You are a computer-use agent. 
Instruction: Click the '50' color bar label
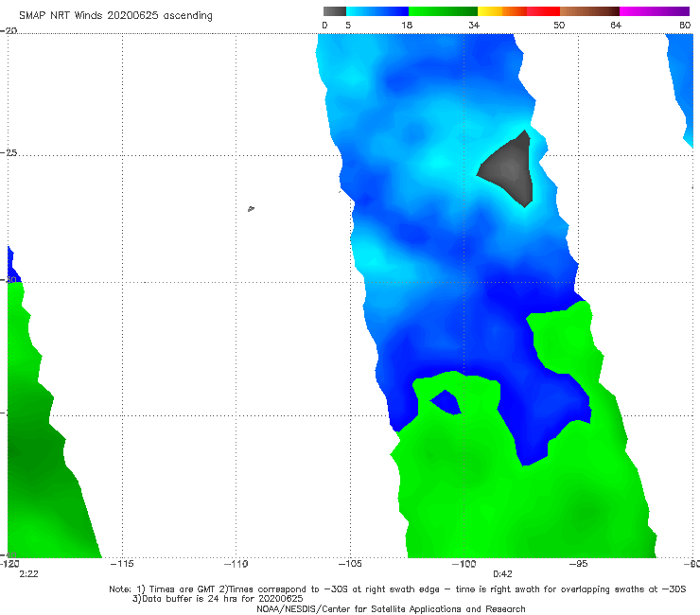(x=559, y=25)
